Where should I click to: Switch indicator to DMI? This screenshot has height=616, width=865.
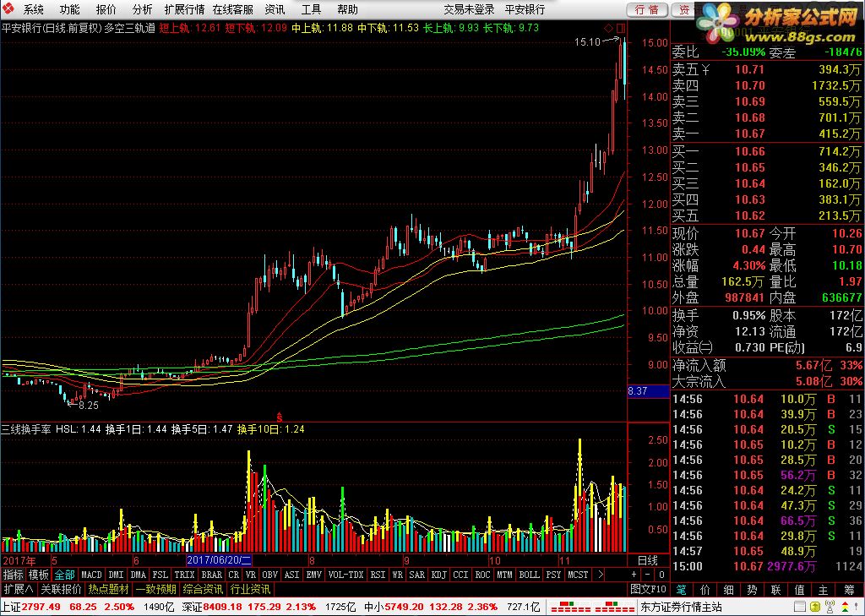click(x=117, y=575)
